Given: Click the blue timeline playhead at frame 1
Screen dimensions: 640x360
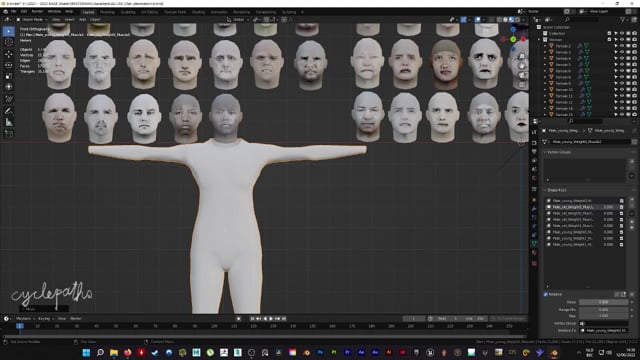Looking at the screenshot, I should 20,326.
